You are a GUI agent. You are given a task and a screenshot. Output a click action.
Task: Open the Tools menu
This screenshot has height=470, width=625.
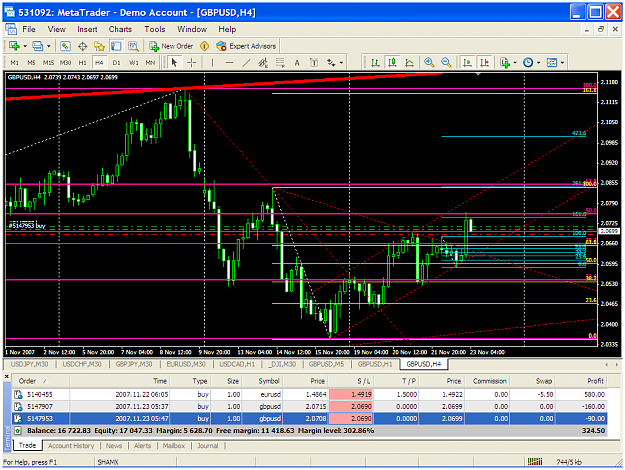155,29
